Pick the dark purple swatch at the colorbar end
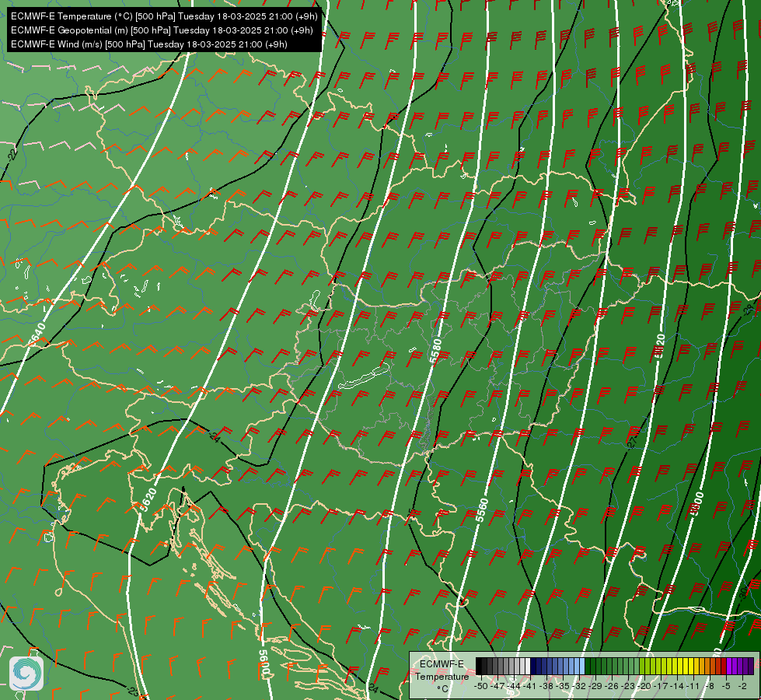 coord(750,667)
